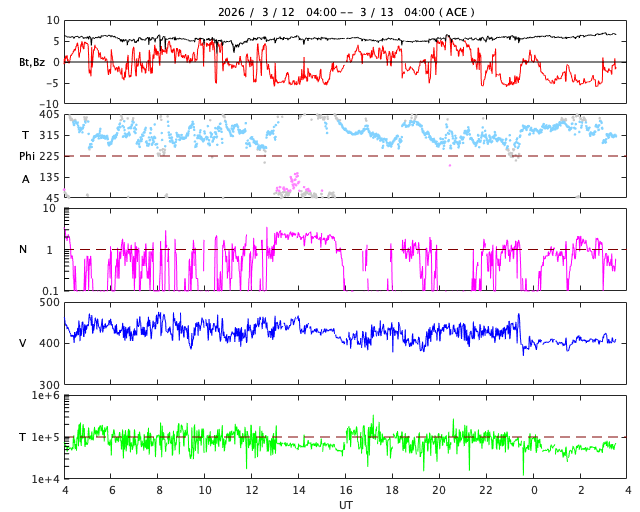Pick the 18 hour mark on the time axis
640x512 pixels.
click(x=393, y=491)
